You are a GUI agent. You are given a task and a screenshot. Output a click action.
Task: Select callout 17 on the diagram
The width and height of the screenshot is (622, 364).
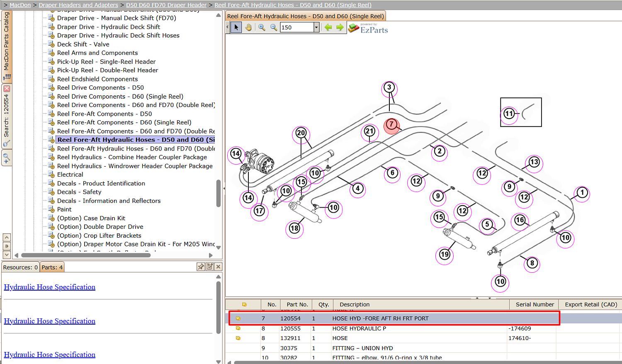259,211
